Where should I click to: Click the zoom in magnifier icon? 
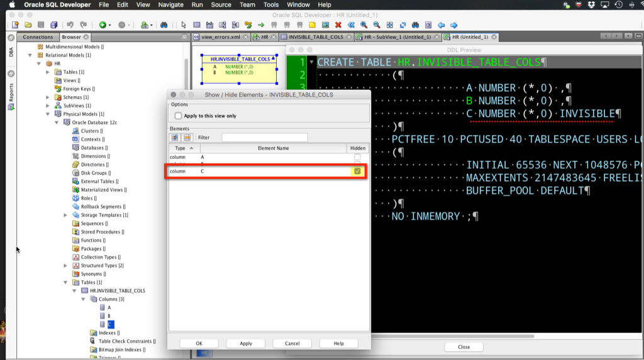365,25
